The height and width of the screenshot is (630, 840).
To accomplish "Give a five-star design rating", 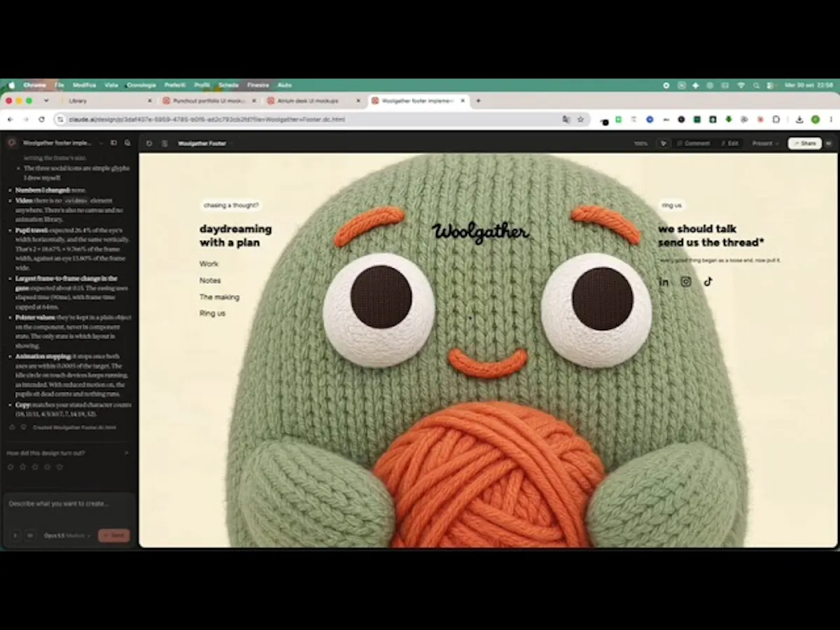I will (59, 466).
